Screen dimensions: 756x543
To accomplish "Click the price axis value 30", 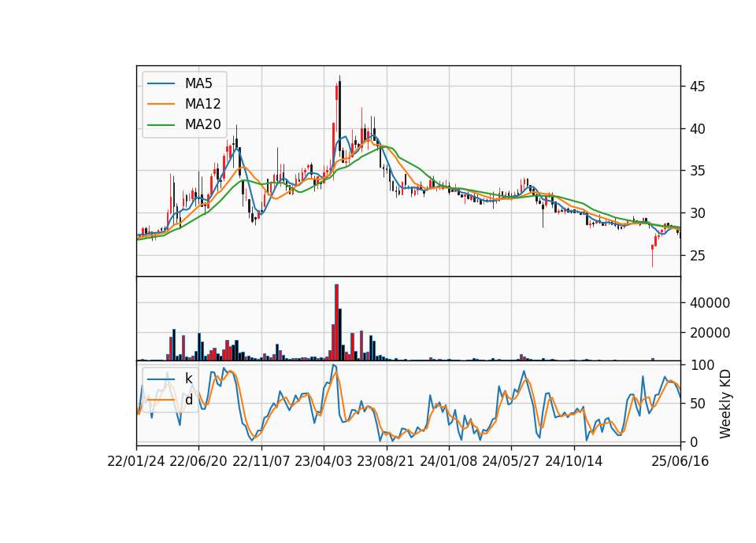I will (698, 213).
